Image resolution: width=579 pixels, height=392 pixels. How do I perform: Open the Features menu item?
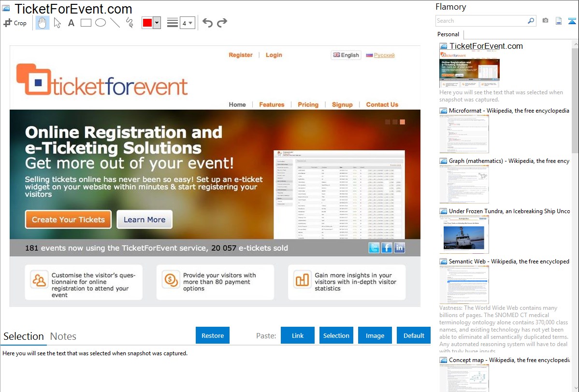click(272, 104)
